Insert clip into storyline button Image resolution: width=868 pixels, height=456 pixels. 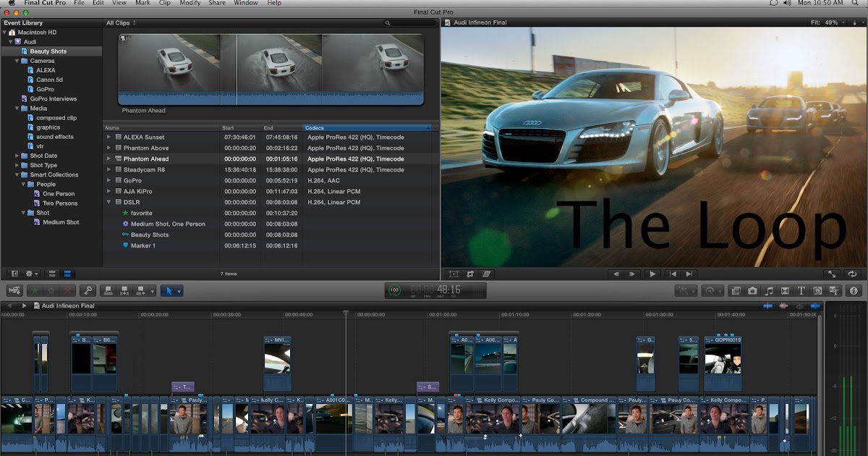[124, 290]
